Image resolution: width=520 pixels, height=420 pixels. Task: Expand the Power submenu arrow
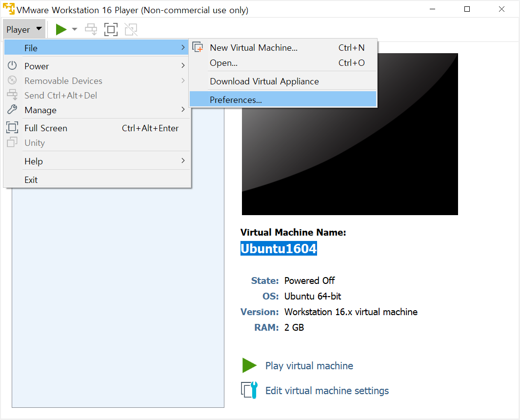point(183,66)
